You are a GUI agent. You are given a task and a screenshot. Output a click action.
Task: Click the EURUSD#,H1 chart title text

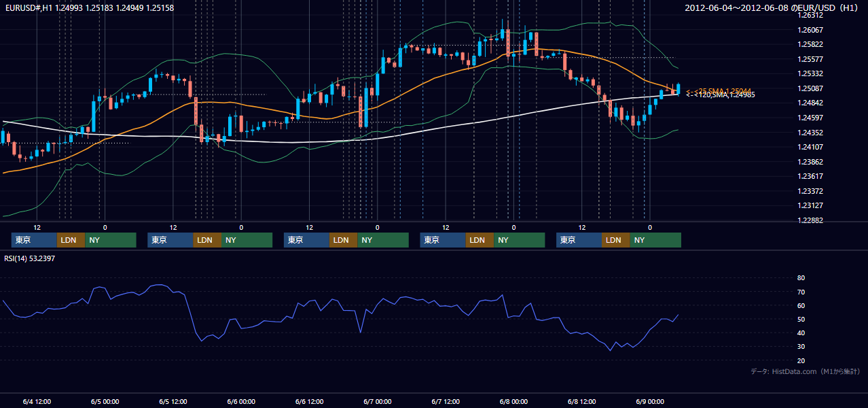[x=90, y=8]
